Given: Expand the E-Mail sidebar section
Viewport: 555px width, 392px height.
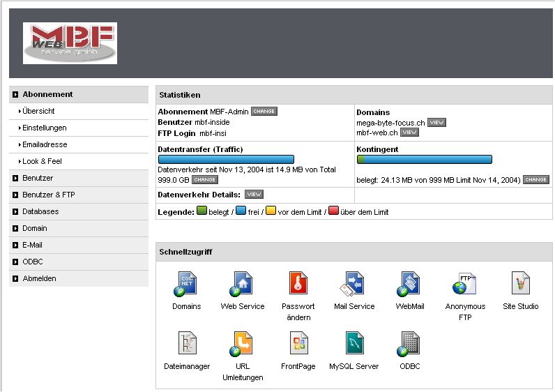Looking at the screenshot, I should click(32, 245).
